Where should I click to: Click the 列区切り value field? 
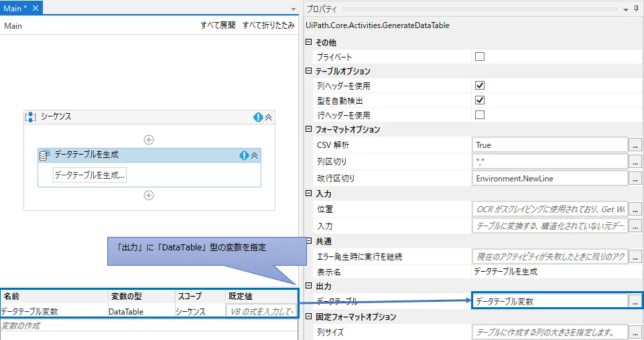[550, 161]
